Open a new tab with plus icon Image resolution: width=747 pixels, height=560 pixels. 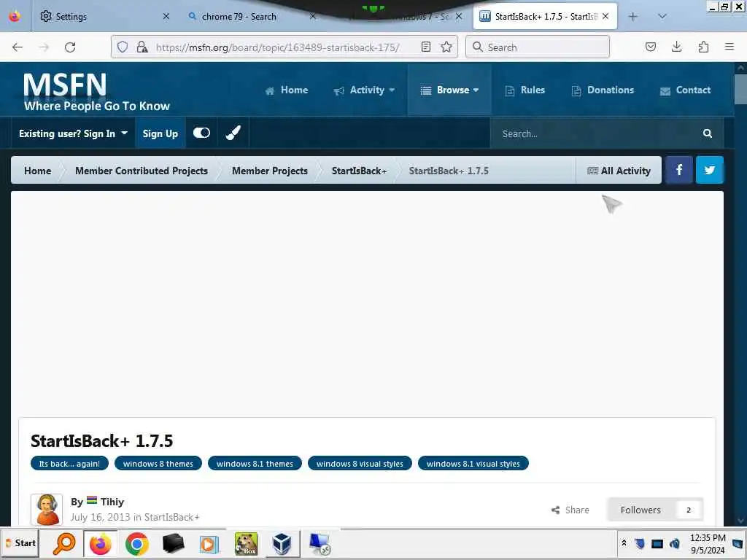pos(632,17)
